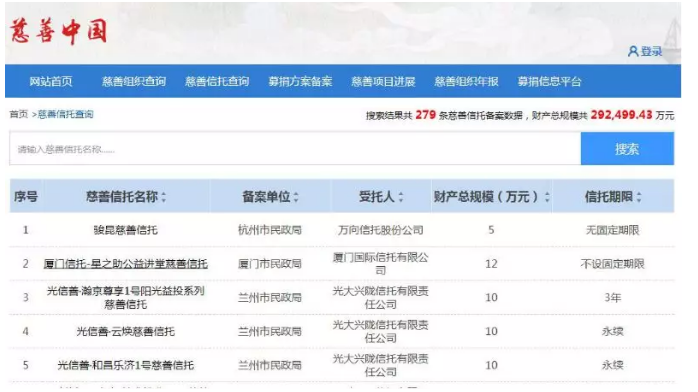Open the 慈善组织查询 menu item
The width and height of the screenshot is (698, 392).
click(x=134, y=81)
